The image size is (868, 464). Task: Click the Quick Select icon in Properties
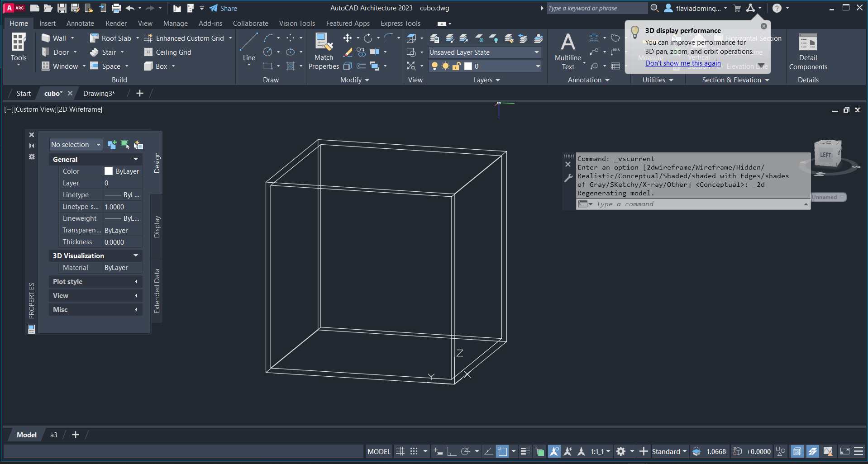(138, 145)
